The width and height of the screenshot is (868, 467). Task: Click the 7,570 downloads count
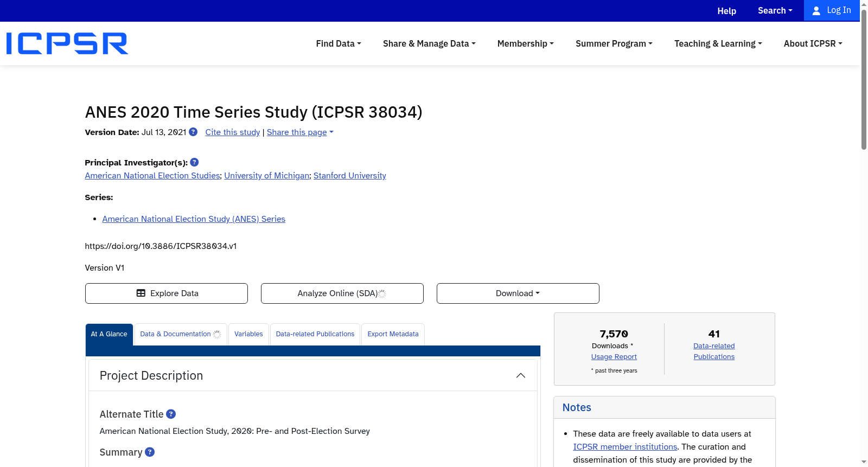pyautogui.click(x=614, y=334)
